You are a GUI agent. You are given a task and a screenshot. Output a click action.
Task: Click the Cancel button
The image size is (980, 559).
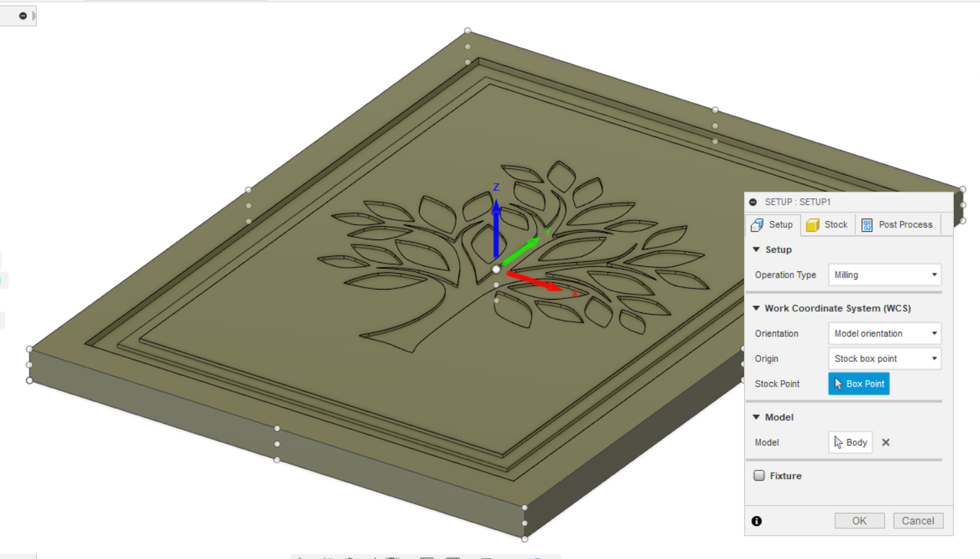tap(918, 521)
